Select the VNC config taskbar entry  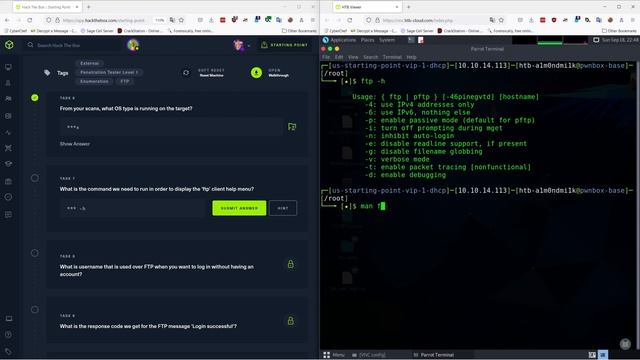click(x=369, y=355)
